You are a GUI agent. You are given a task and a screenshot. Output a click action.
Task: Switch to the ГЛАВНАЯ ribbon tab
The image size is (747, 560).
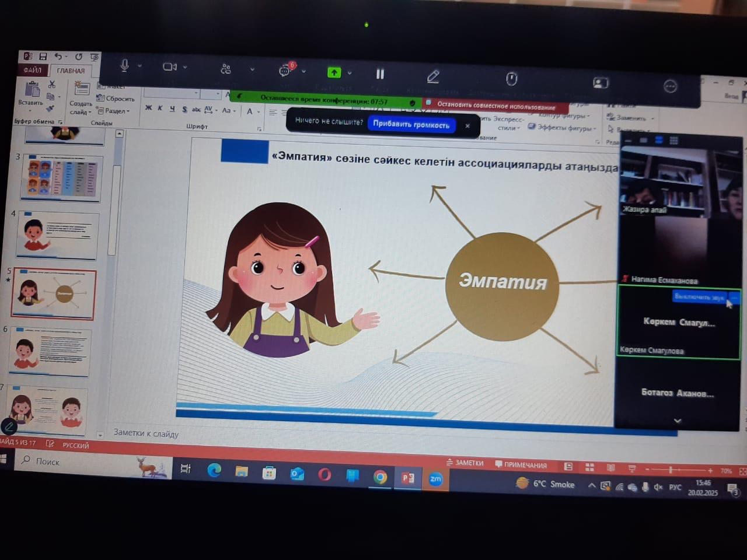click(71, 71)
